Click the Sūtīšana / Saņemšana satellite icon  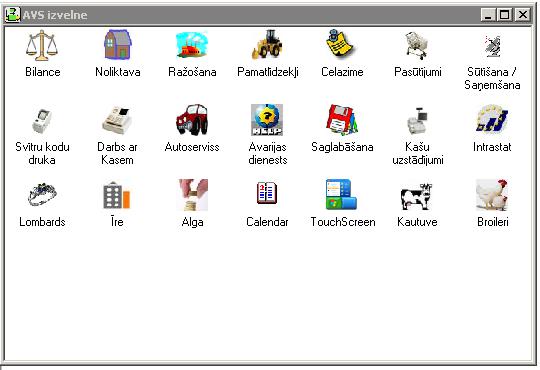coord(492,45)
